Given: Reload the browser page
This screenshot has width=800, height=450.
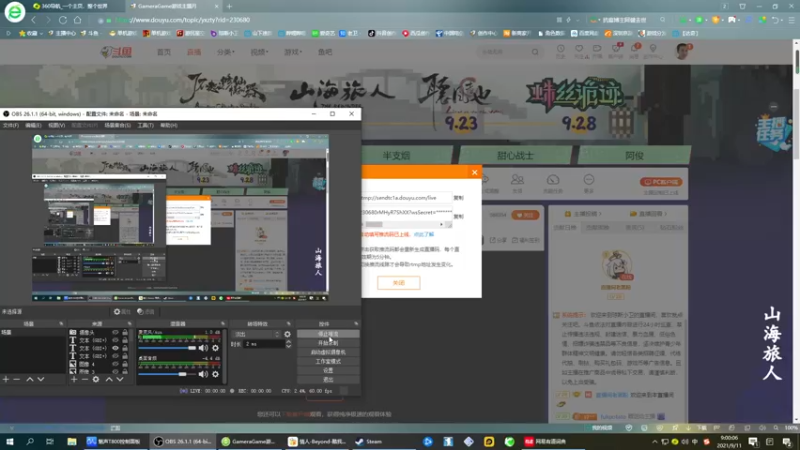Looking at the screenshot, I should pos(63,20).
